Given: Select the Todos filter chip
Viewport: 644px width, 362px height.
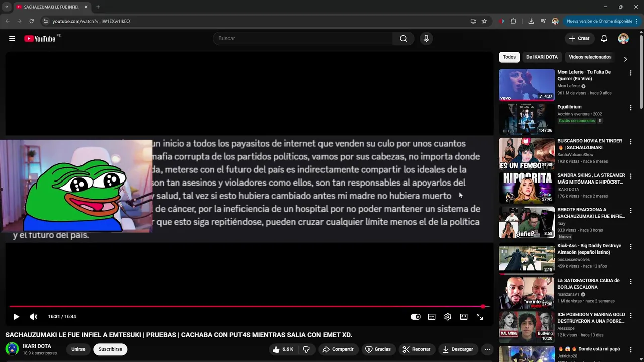Looking at the screenshot, I should click(x=509, y=57).
